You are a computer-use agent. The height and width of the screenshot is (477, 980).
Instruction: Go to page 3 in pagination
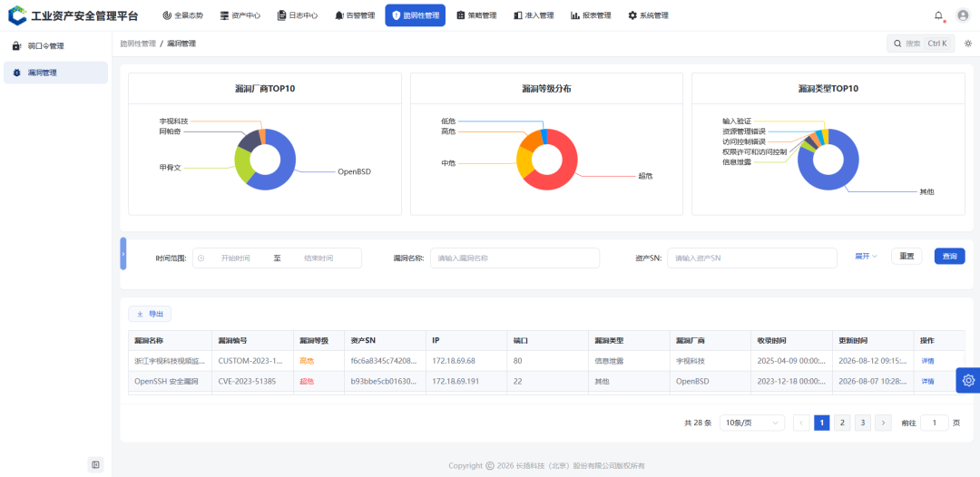863,423
